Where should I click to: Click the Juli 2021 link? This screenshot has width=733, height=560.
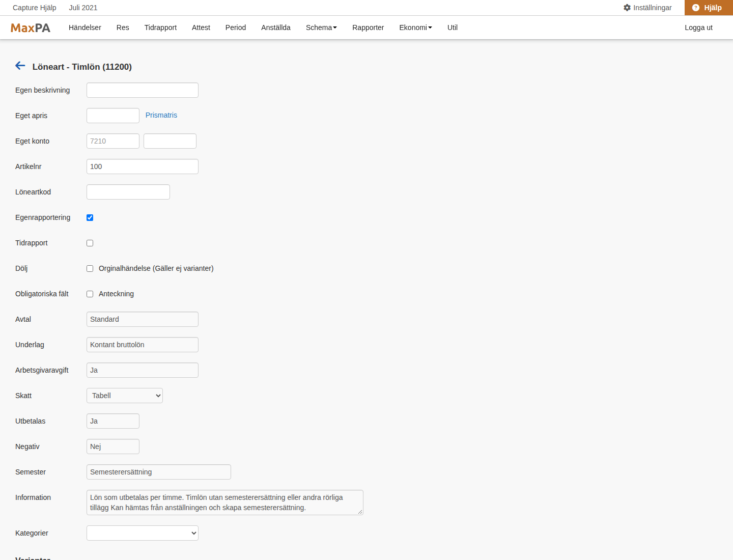coord(83,8)
